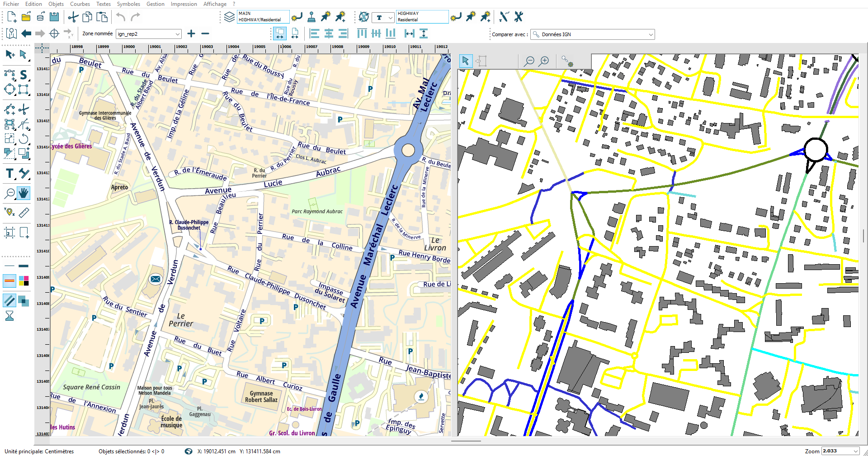Toggle the thick line width mode

[x=24, y=266]
